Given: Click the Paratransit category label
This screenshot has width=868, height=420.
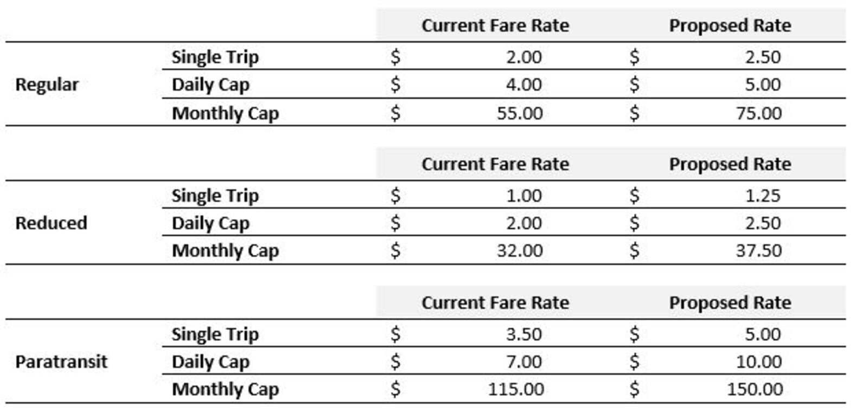Looking at the screenshot, I should (x=61, y=361).
